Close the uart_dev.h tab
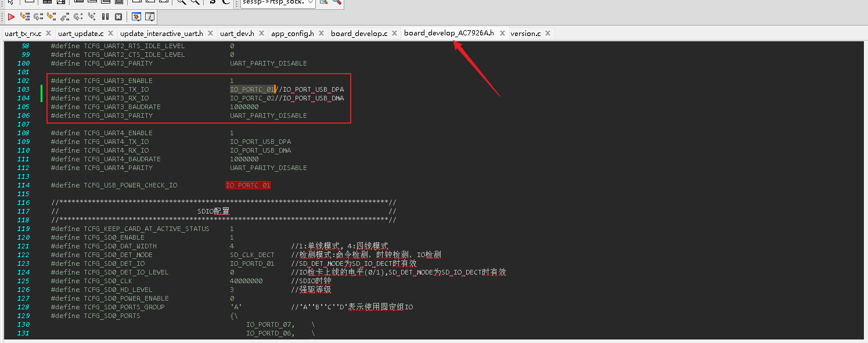The height and width of the screenshot is (343, 868). [261, 33]
